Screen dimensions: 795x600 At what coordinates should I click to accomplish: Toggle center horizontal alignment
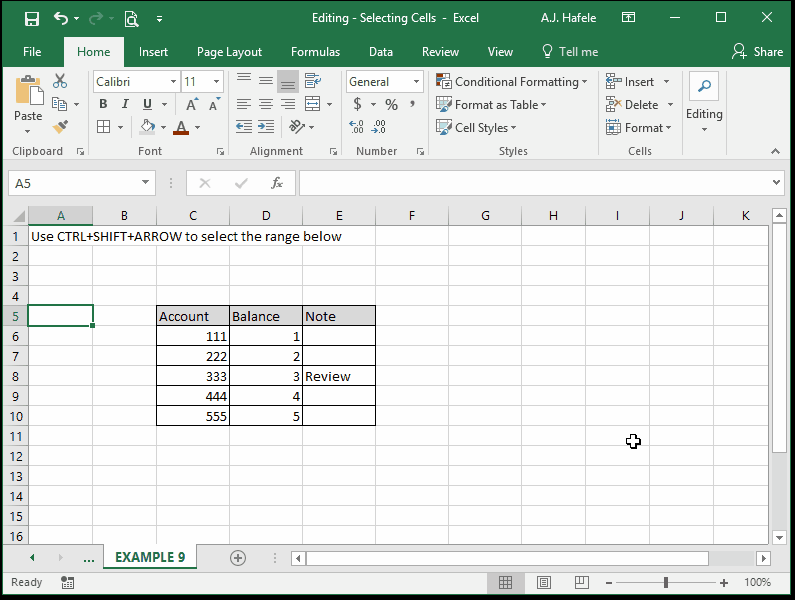266,104
